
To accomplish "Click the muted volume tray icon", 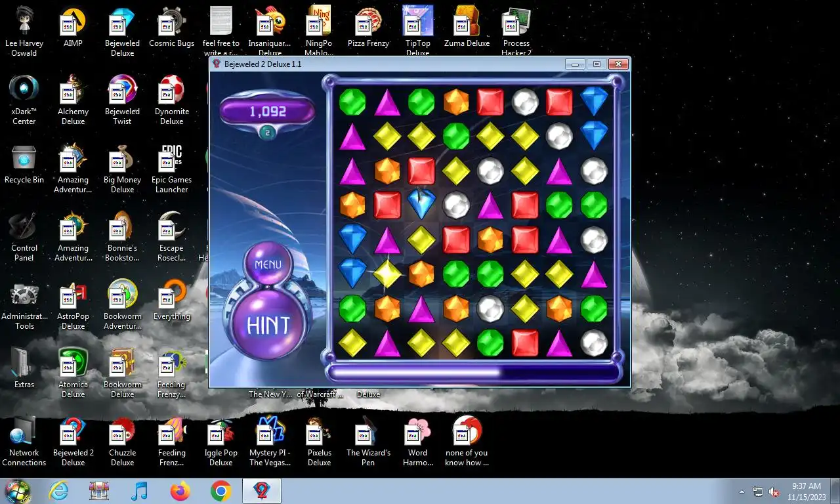I will click(x=774, y=492).
